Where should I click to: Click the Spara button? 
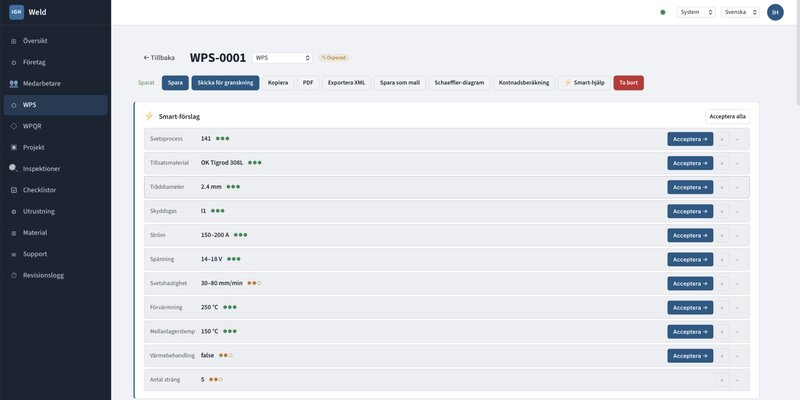[175, 83]
